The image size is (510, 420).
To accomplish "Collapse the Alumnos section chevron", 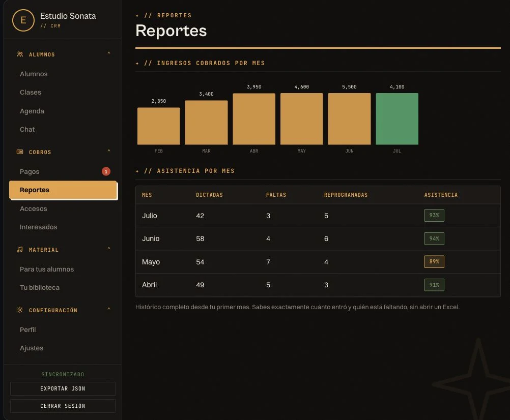I will click(109, 53).
